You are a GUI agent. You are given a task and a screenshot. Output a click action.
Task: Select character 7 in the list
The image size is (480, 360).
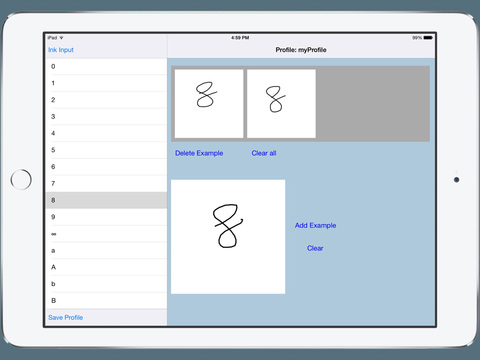tap(106, 183)
